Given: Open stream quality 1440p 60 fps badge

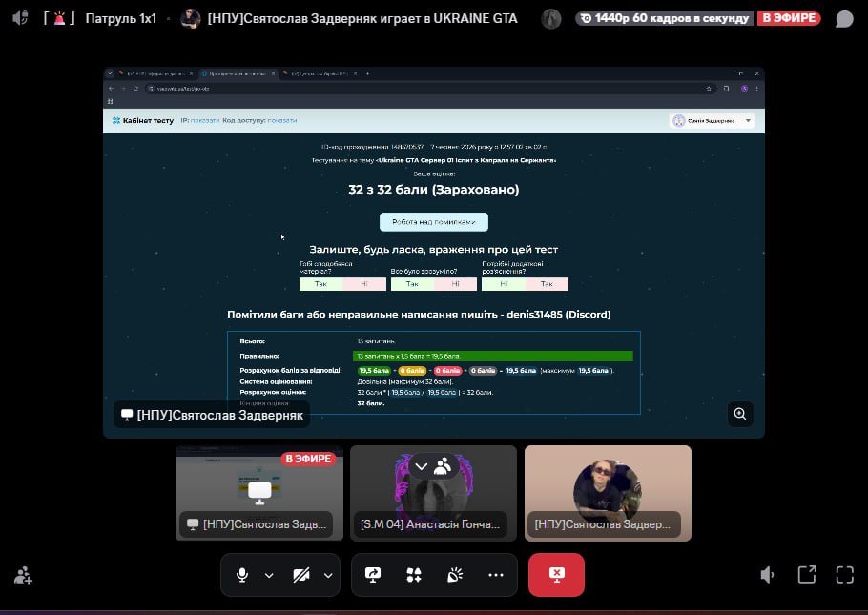Looking at the screenshot, I should coord(664,18).
